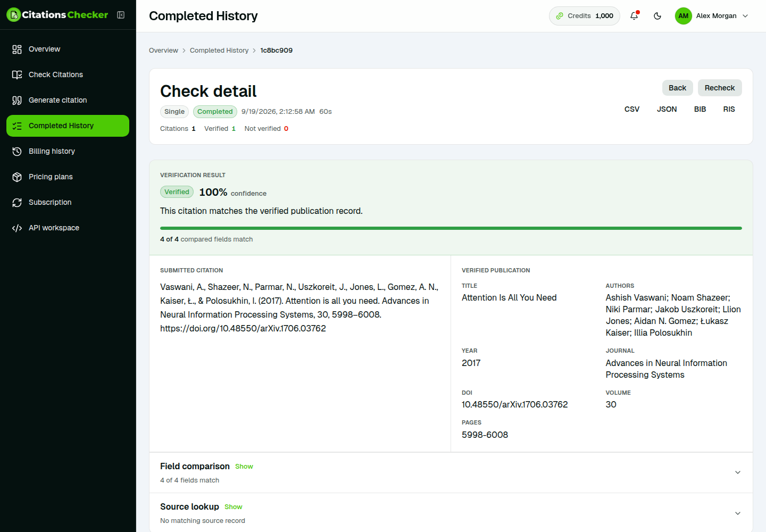Select Completed History in the sidebar
Viewport: 766px width, 532px height.
pyautogui.click(x=68, y=126)
